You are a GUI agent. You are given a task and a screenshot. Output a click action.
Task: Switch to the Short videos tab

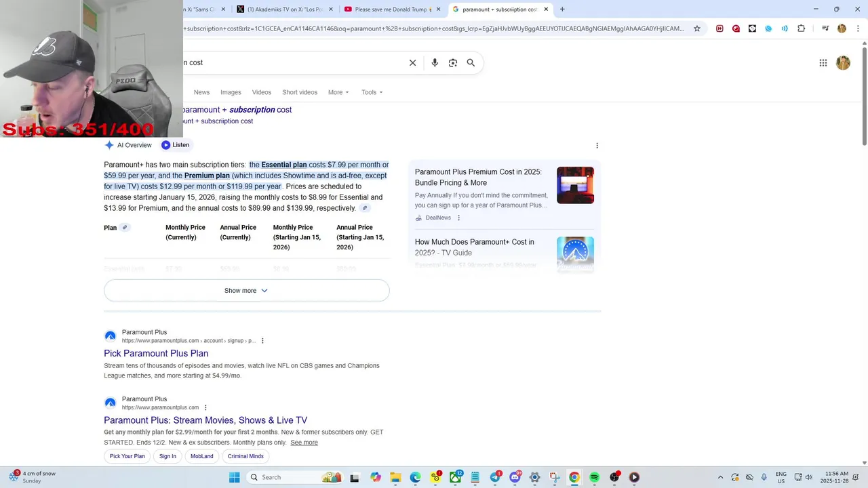click(300, 92)
